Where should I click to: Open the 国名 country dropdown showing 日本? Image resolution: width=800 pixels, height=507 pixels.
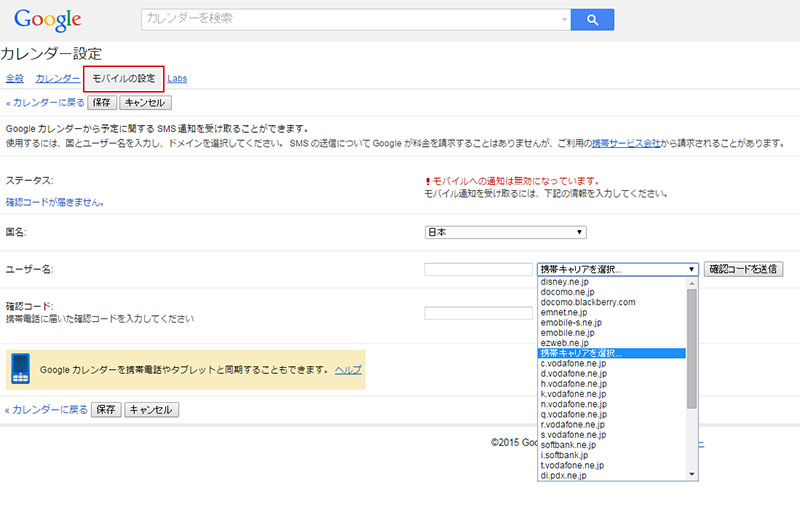pyautogui.click(x=506, y=232)
